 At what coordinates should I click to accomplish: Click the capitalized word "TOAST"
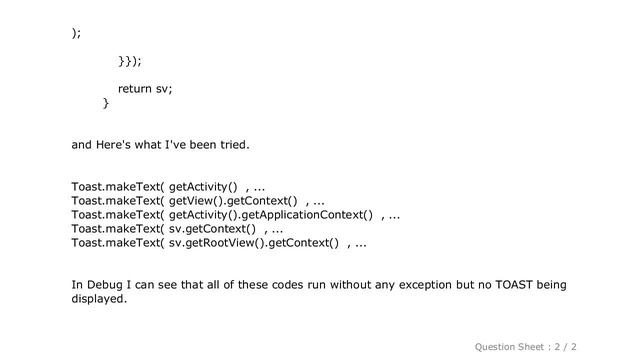tap(514, 284)
